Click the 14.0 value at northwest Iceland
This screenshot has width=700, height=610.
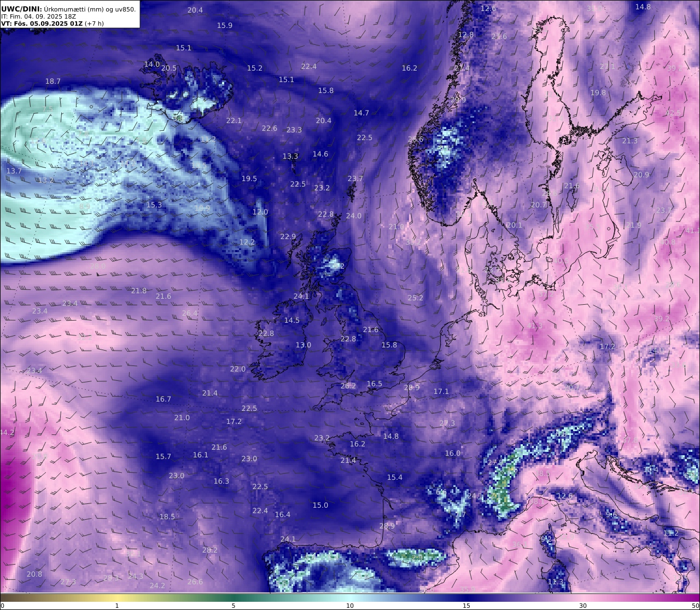click(x=152, y=65)
